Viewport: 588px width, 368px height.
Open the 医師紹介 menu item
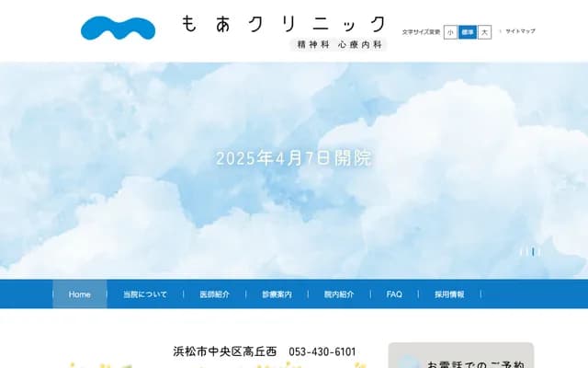click(x=214, y=294)
